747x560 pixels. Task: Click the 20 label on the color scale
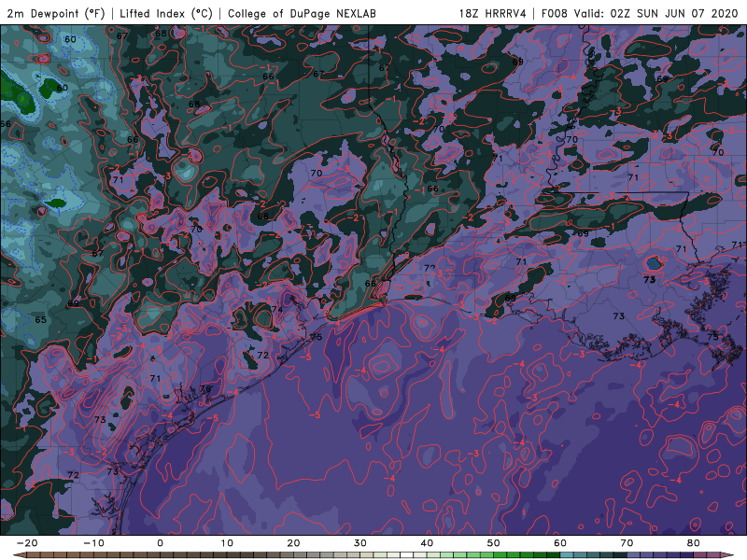point(293,543)
